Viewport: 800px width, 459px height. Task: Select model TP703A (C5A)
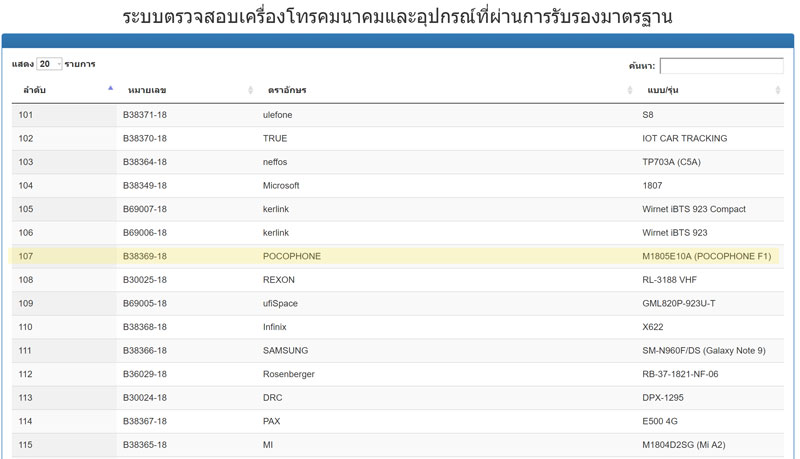click(x=671, y=162)
